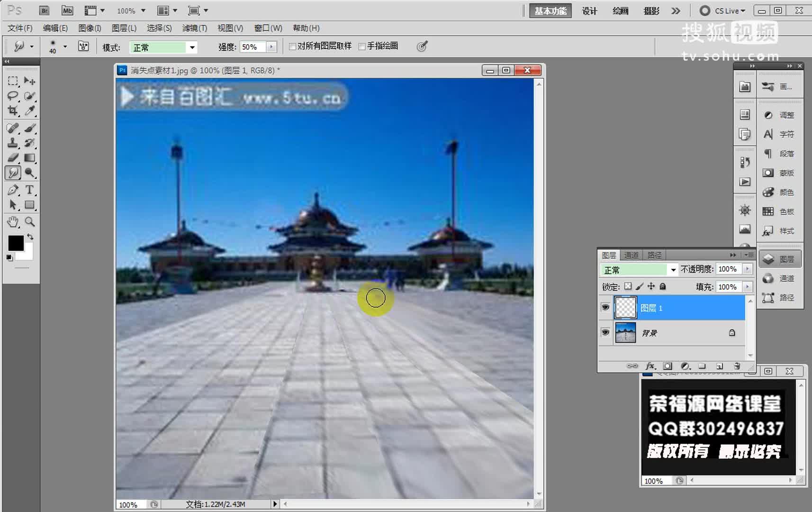
Task: Create a new layer in the Layers panel
Action: (719, 366)
